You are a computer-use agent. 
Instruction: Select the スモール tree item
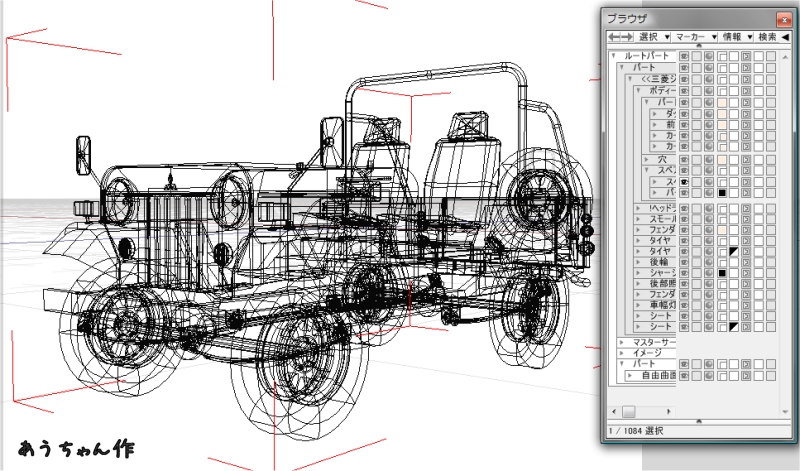pos(663,219)
